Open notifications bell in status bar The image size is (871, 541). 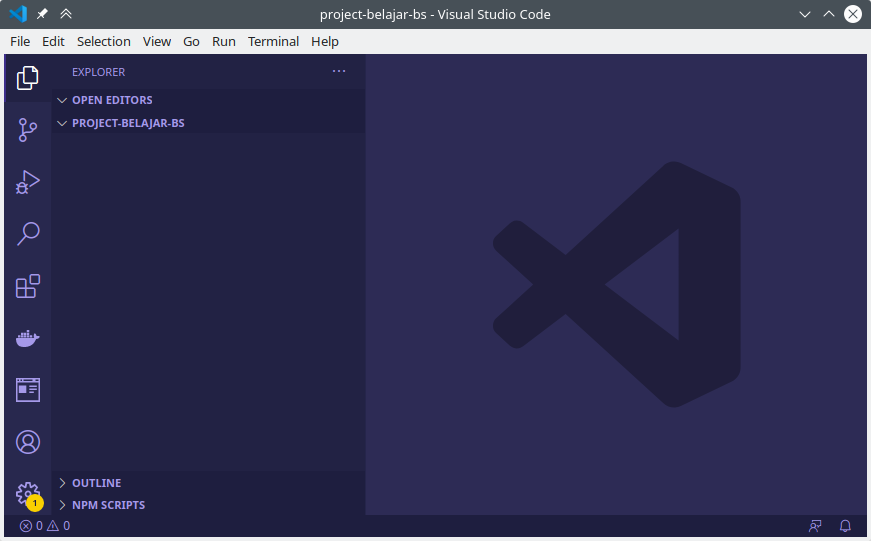pos(845,525)
